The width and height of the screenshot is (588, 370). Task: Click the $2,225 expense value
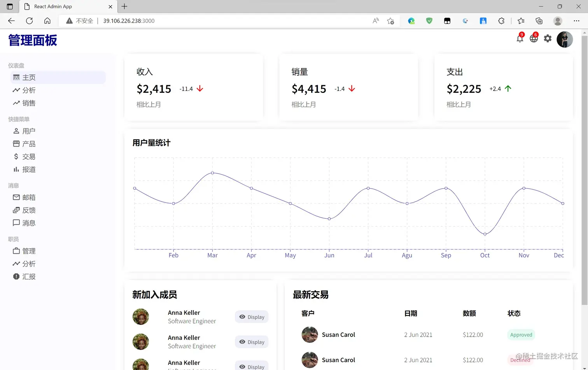click(464, 89)
